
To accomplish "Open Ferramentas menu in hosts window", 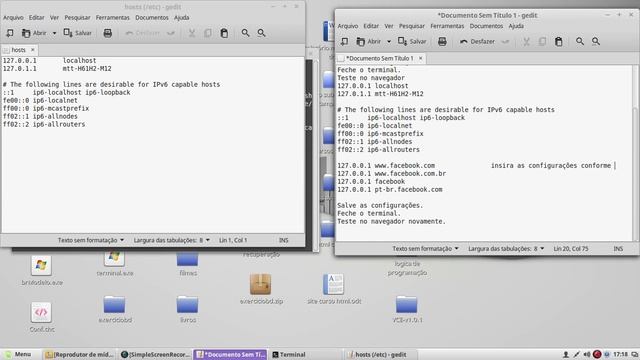I will click(x=113, y=18).
